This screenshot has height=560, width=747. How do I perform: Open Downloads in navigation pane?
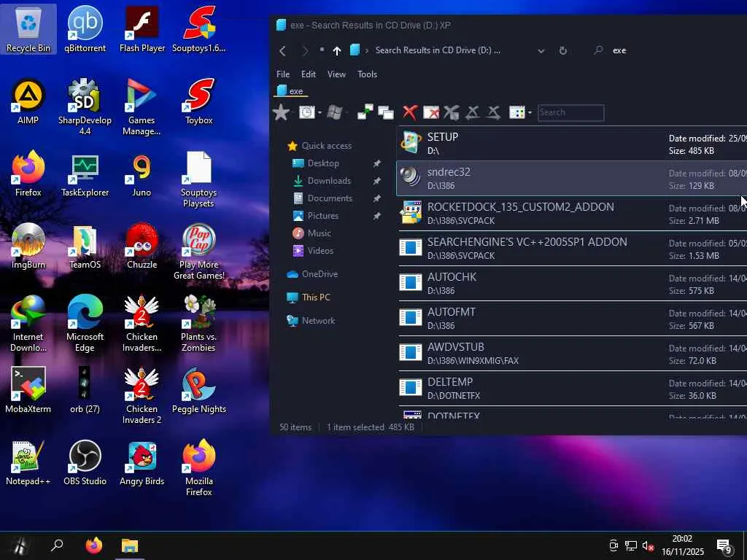point(329,181)
